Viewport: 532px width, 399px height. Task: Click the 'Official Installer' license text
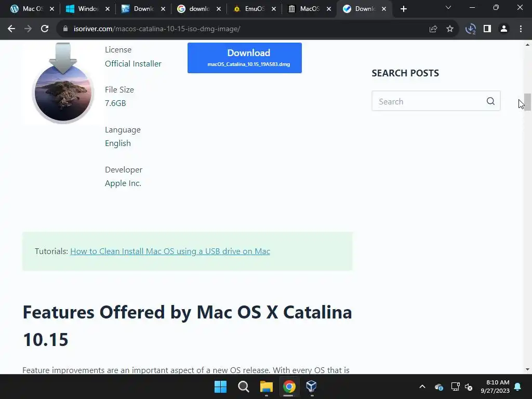[133, 63]
